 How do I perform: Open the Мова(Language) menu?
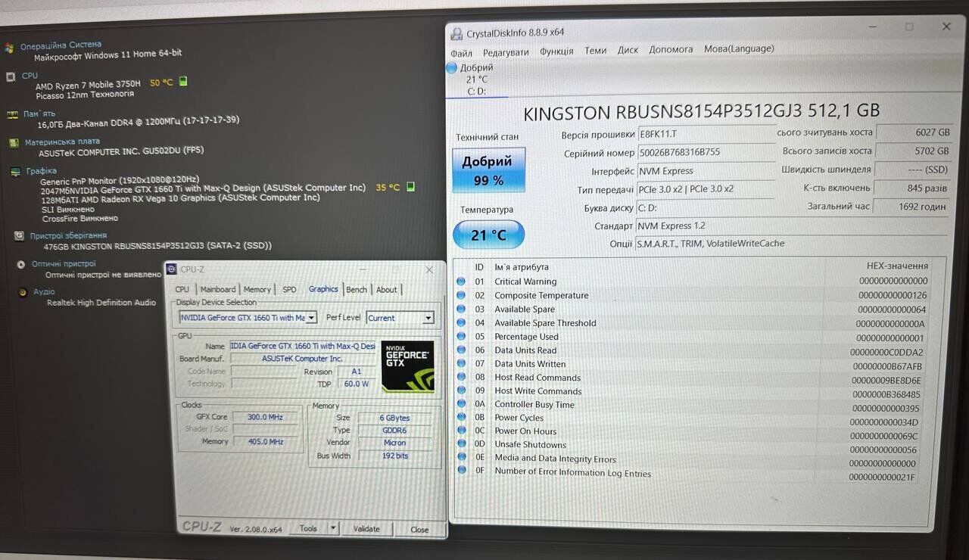click(739, 49)
